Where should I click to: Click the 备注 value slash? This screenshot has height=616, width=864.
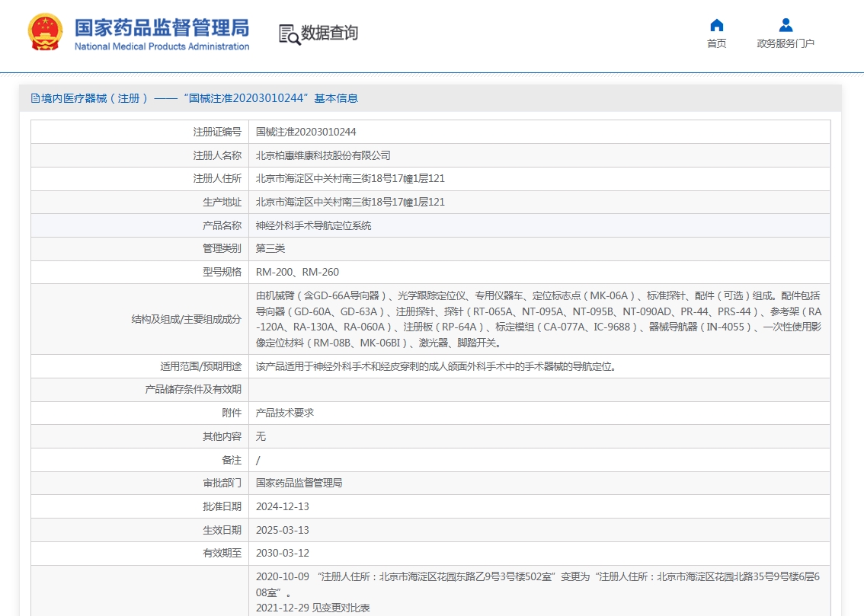(258, 460)
